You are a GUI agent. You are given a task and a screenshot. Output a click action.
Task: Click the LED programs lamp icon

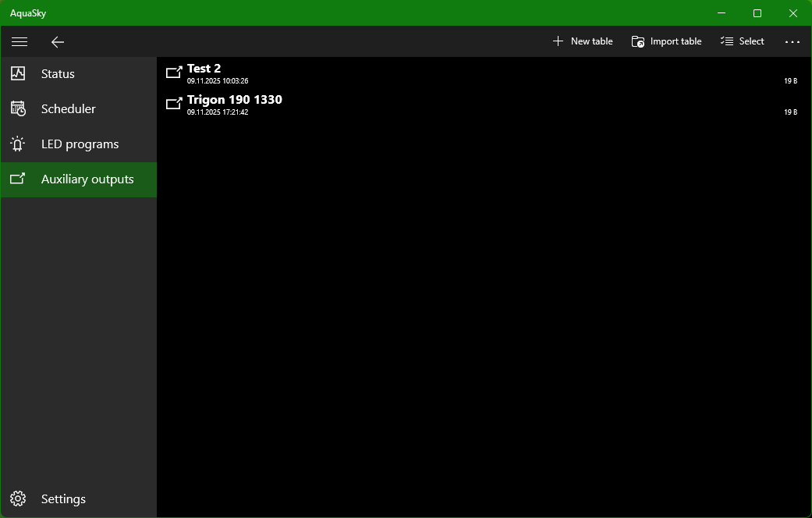point(18,144)
